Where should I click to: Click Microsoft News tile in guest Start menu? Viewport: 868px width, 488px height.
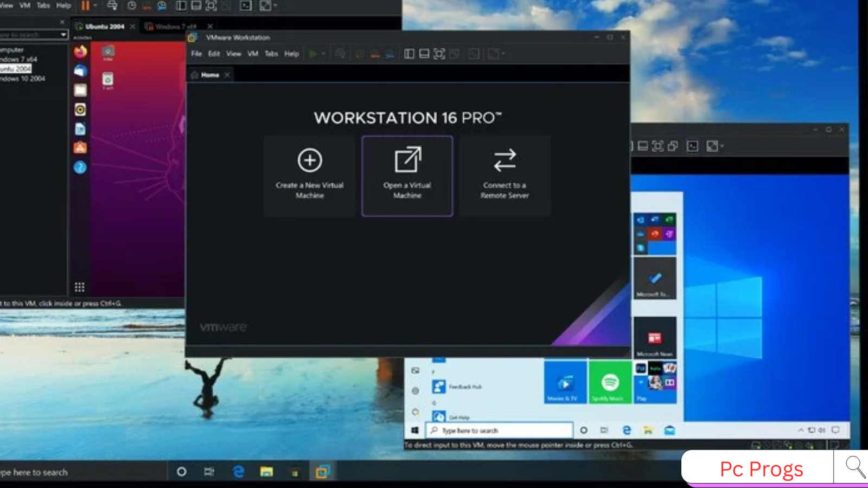click(655, 338)
